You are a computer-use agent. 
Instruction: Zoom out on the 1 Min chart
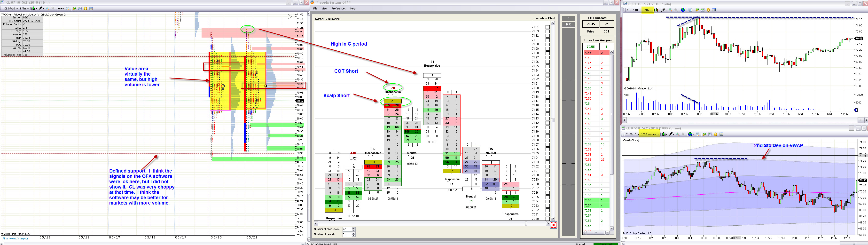pyautogui.click(x=53, y=8)
